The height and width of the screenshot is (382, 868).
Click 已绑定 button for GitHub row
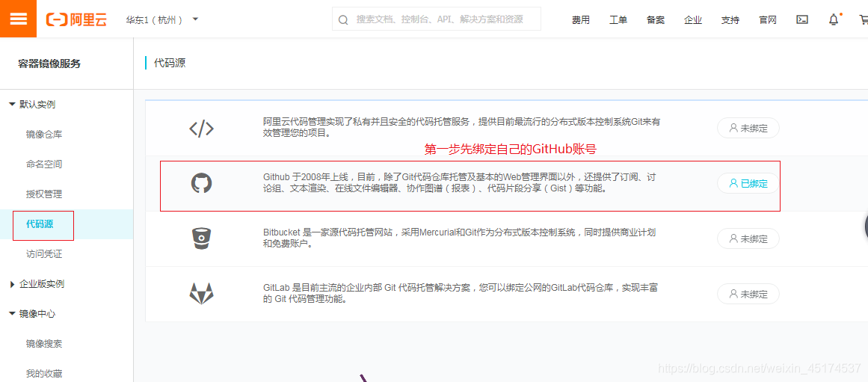[x=748, y=183]
